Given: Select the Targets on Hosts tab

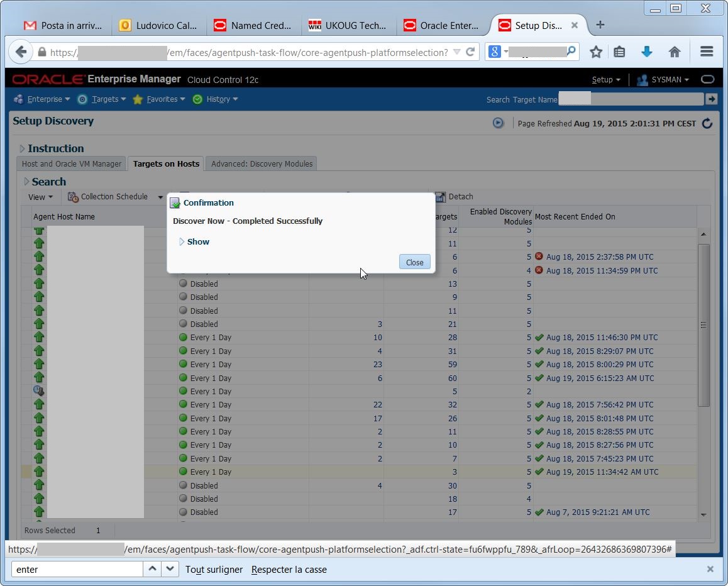Looking at the screenshot, I should 166,163.
